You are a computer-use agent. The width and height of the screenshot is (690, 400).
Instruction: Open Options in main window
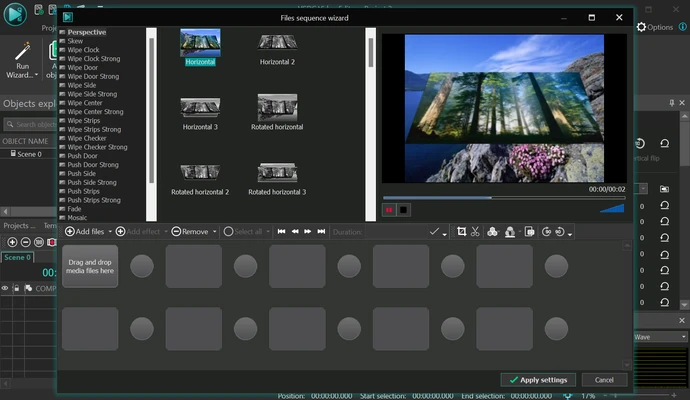point(655,27)
